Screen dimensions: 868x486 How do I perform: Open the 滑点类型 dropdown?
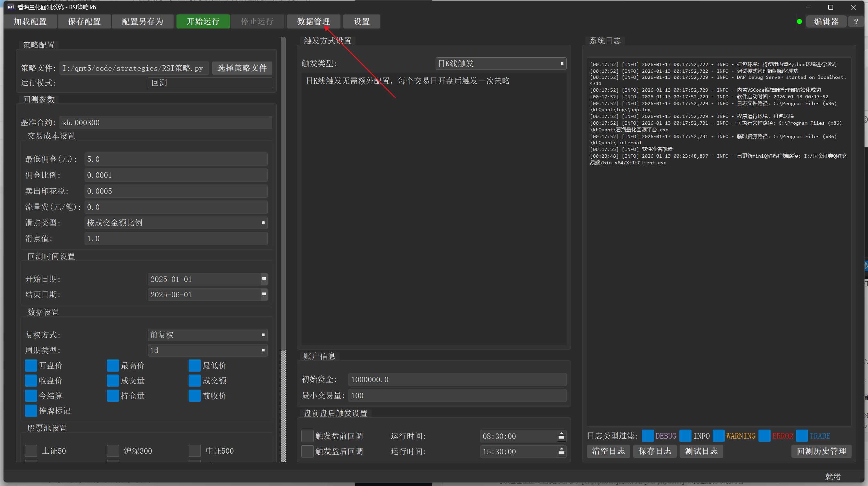(x=176, y=223)
